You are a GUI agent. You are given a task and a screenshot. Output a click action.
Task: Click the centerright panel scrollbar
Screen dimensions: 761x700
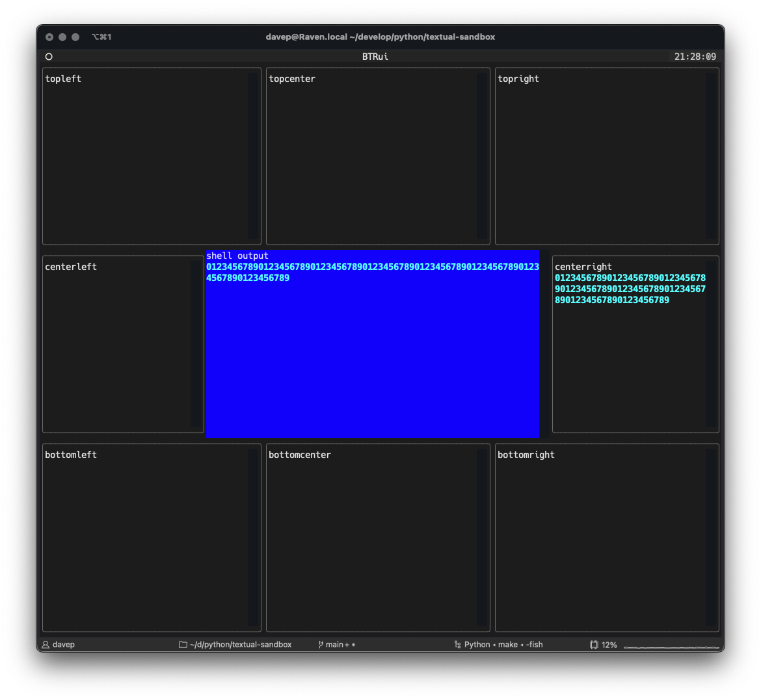point(711,343)
